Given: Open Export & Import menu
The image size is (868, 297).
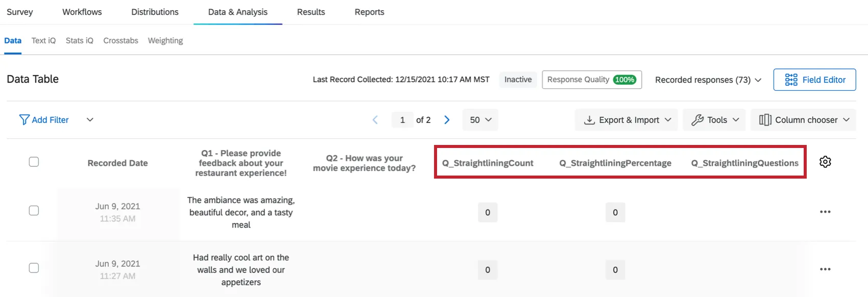Looking at the screenshot, I should pos(626,120).
